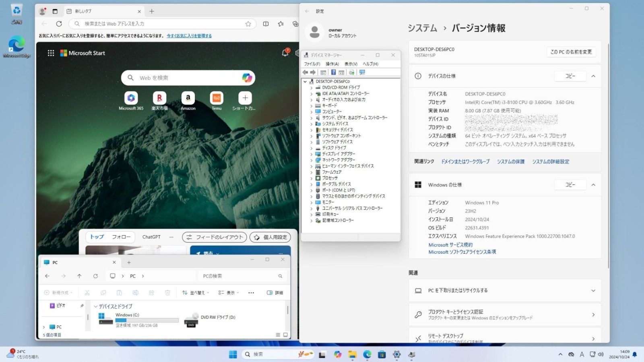Open the three-dots more menu in File Explorer toolbar
Screen dimensions: 644x362
[251, 293]
